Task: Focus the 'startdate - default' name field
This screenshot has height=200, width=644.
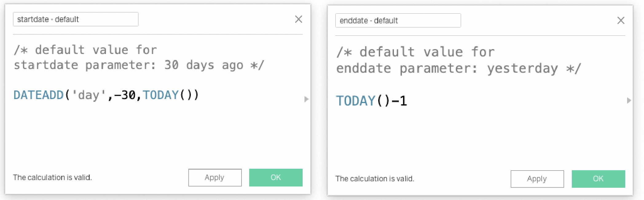Action: click(76, 19)
